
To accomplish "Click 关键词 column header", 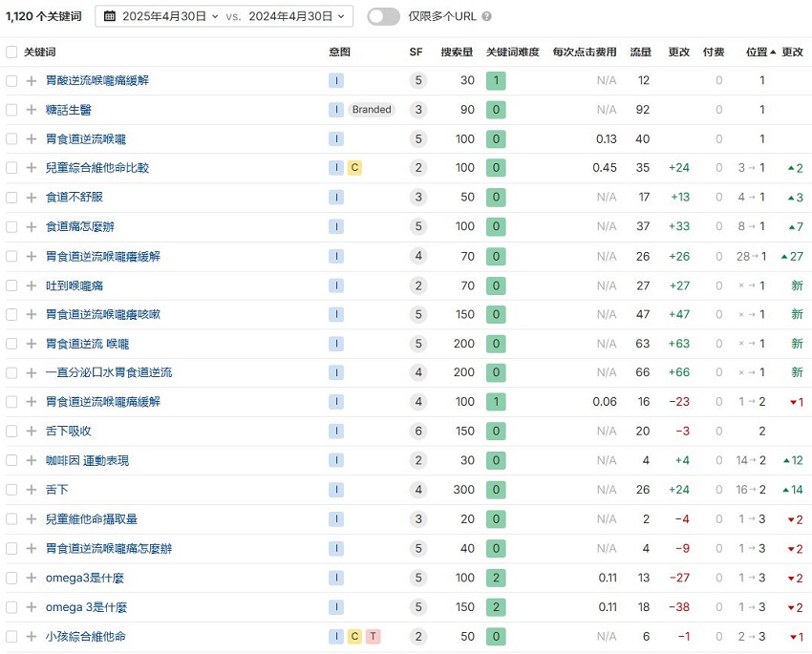I will (39, 52).
